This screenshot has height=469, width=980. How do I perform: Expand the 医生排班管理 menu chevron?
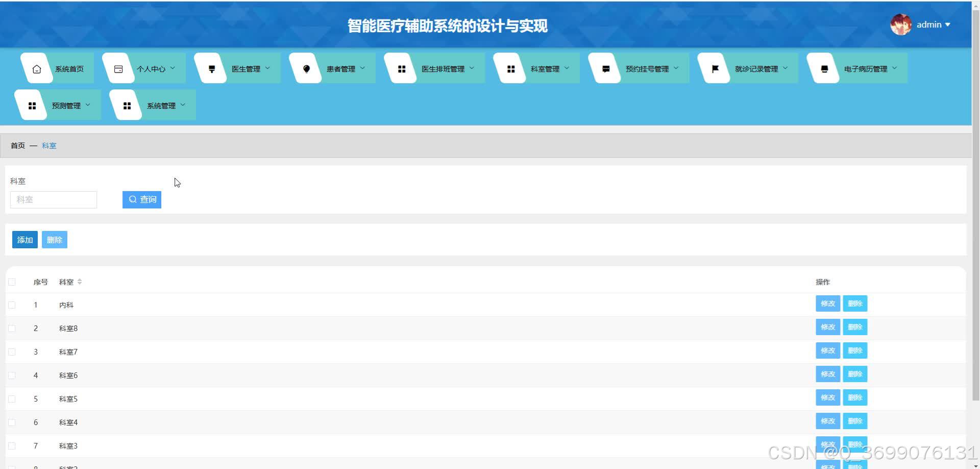(x=472, y=68)
